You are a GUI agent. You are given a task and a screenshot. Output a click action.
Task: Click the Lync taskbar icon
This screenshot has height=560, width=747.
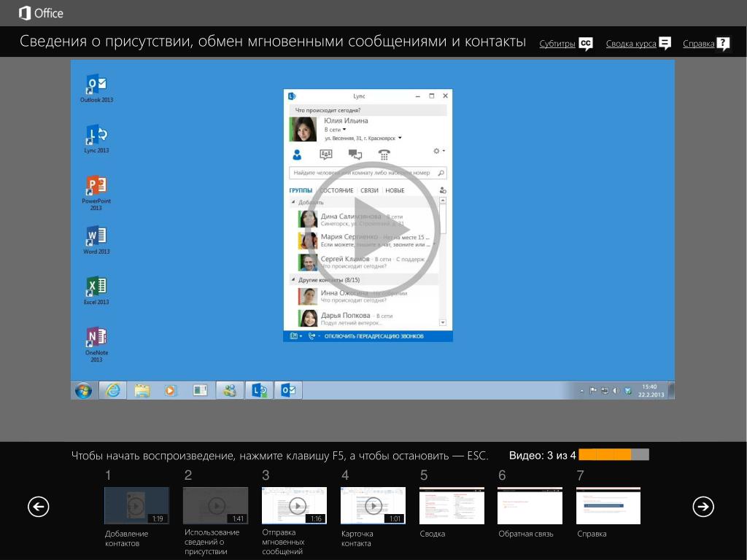tap(259, 391)
